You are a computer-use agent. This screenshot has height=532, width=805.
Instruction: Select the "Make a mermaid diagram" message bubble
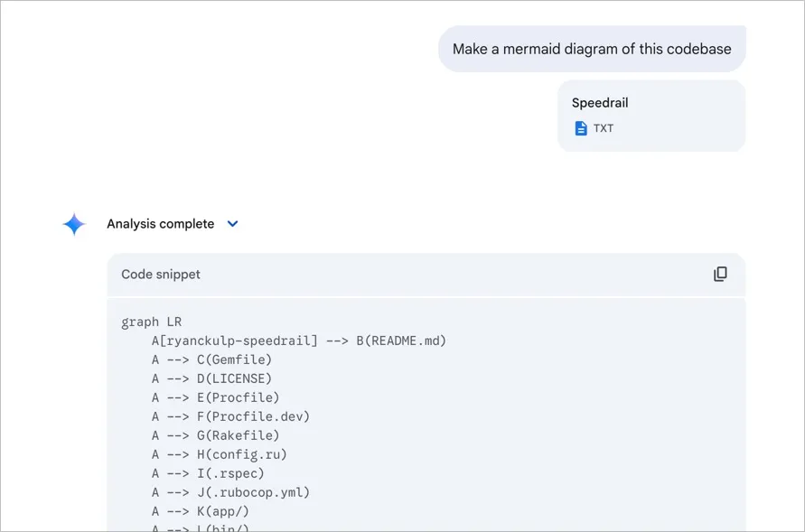click(592, 49)
